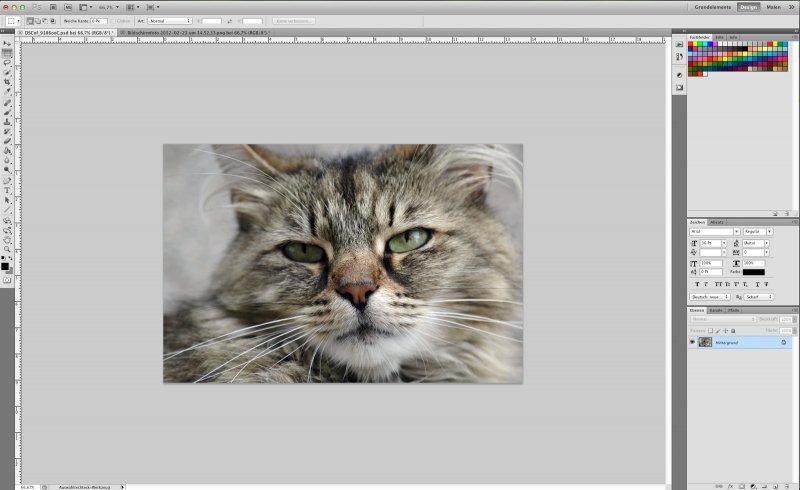Image resolution: width=800 pixels, height=490 pixels.
Task: Select the Eyedropper tool
Action: [x=7, y=91]
